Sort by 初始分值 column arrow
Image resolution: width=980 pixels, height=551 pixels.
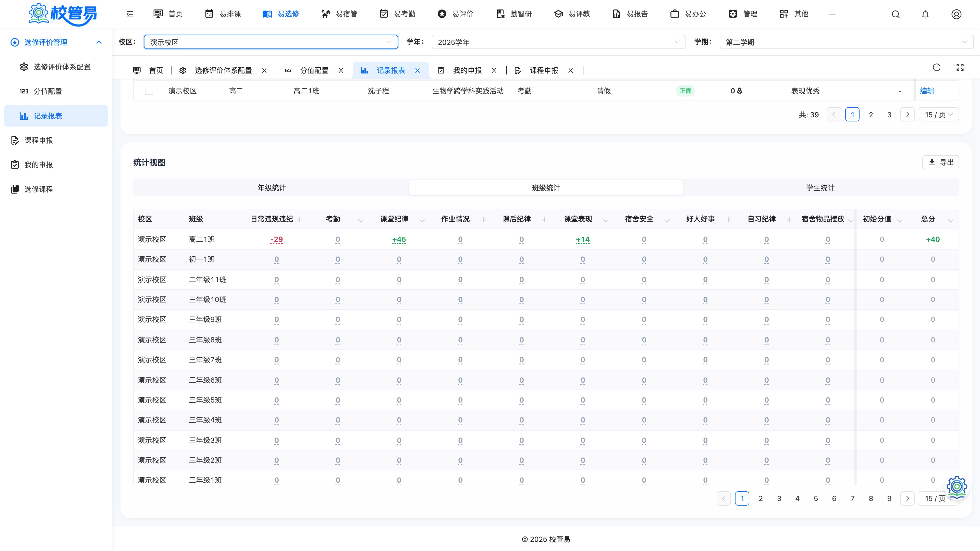(x=900, y=219)
